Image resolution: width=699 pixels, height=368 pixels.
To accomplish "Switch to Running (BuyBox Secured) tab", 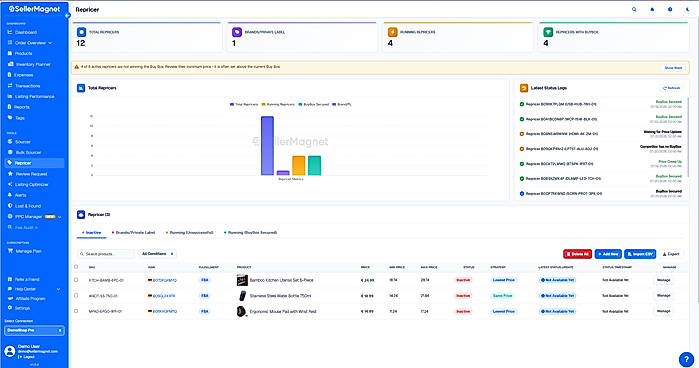I will pos(251,232).
